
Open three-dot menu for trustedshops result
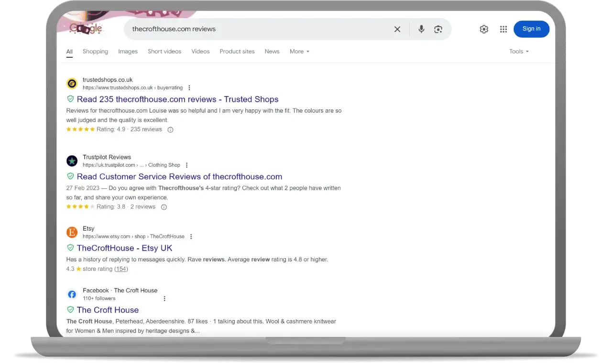click(x=189, y=88)
